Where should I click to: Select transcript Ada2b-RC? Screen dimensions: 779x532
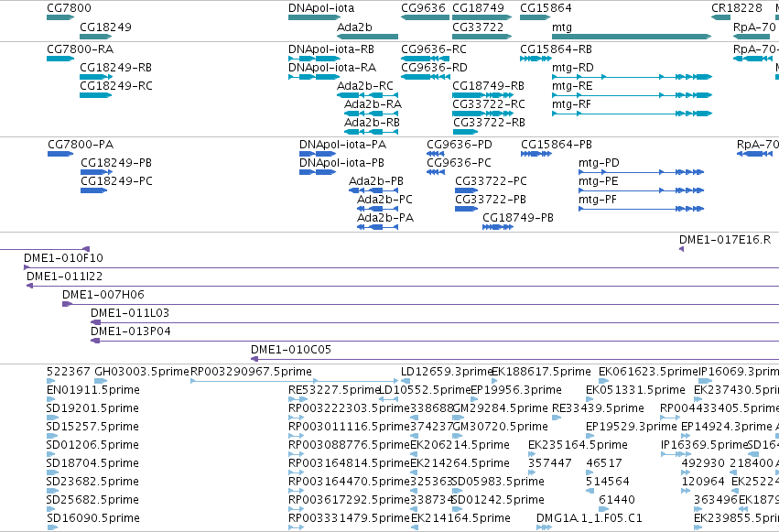pos(367,95)
